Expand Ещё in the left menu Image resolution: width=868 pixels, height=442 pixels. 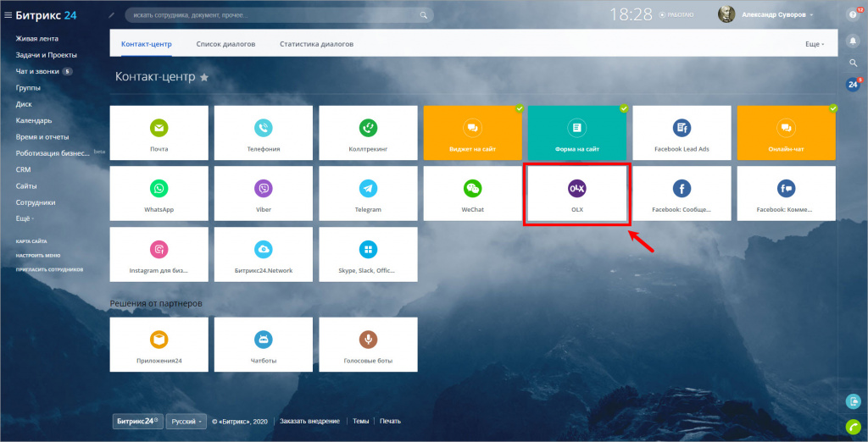[x=25, y=218]
